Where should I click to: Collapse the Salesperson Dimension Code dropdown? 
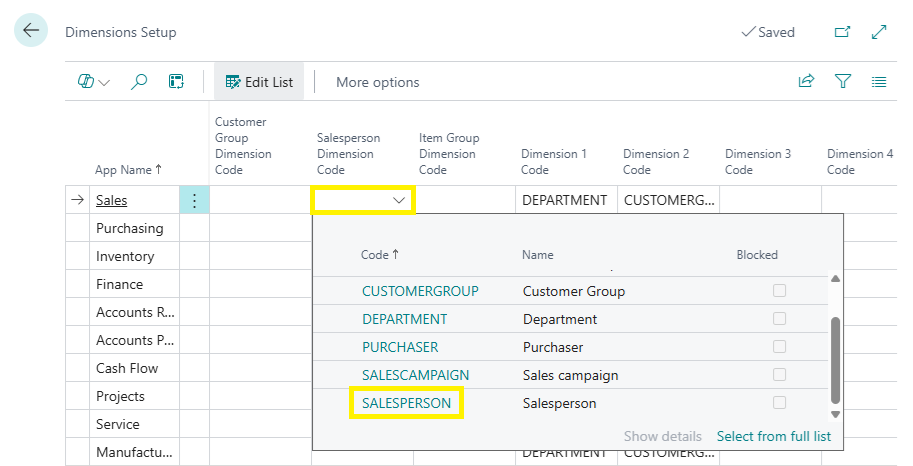tap(399, 200)
